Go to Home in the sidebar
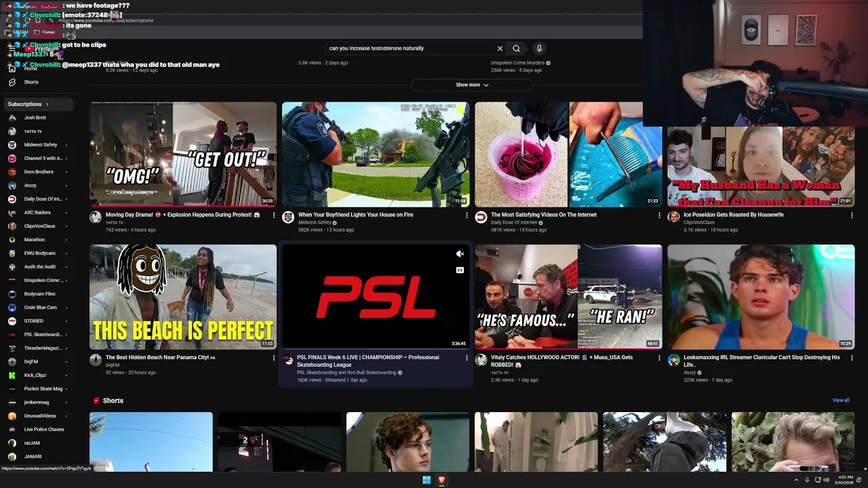This screenshot has width=868, height=488. click(x=31, y=68)
